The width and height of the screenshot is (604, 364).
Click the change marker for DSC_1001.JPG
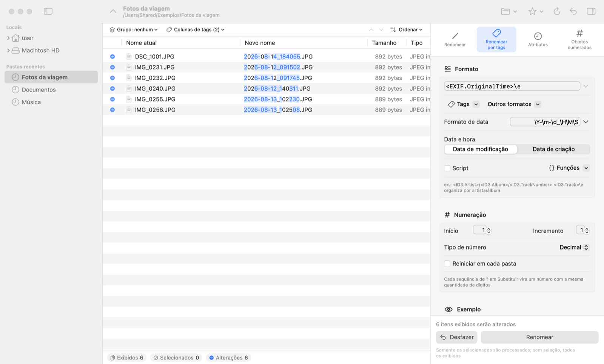(112, 56)
